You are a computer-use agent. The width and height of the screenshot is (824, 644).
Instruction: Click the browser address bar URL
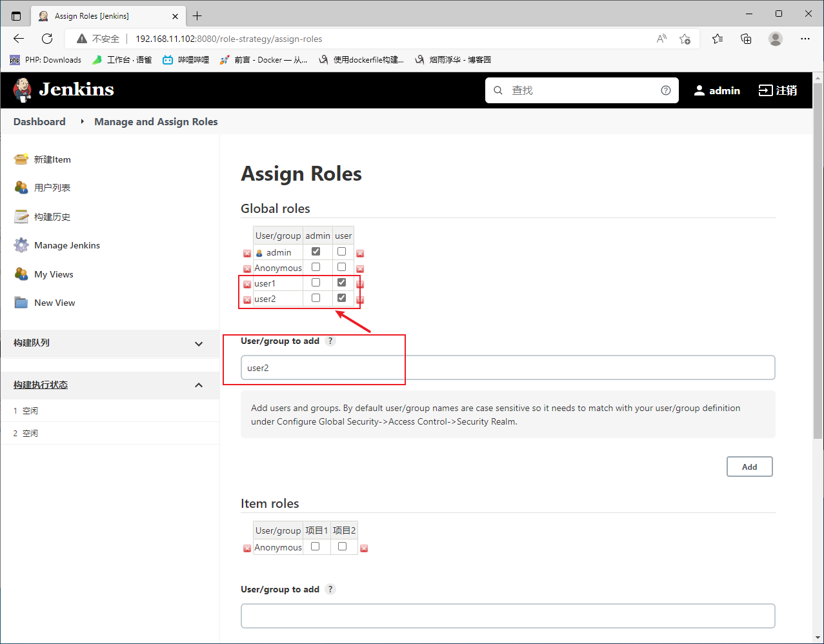(x=228, y=39)
